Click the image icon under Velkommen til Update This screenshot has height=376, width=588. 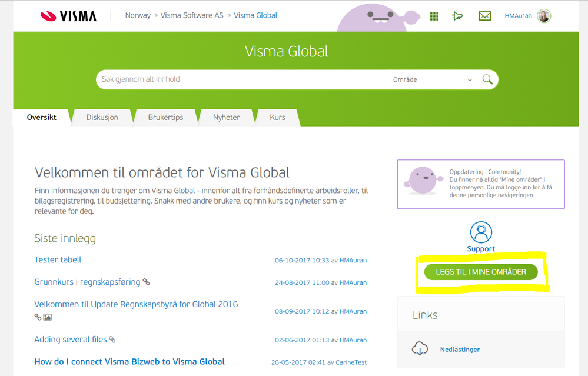tap(47, 317)
